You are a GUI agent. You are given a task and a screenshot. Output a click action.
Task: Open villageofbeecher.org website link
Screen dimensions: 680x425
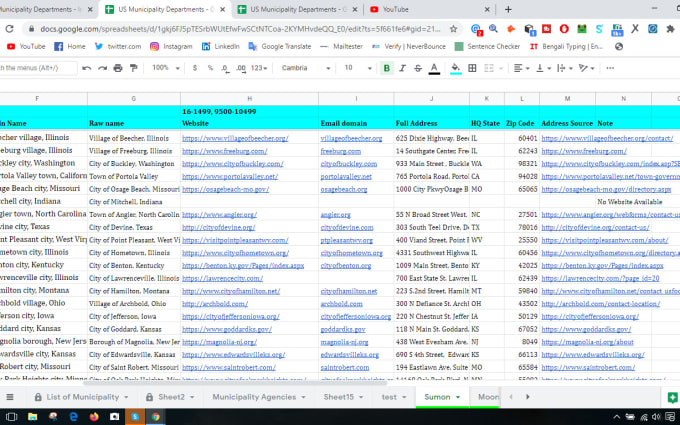[x=235, y=138]
